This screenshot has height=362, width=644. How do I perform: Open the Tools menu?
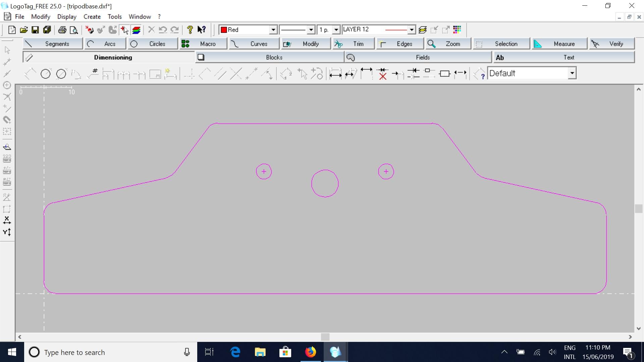click(114, 16)
